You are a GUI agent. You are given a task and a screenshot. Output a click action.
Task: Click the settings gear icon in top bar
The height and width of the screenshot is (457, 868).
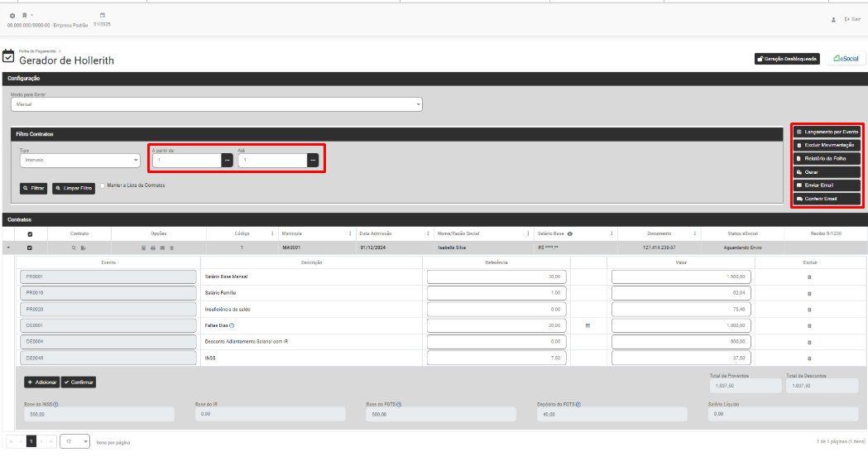coord(12,16)
